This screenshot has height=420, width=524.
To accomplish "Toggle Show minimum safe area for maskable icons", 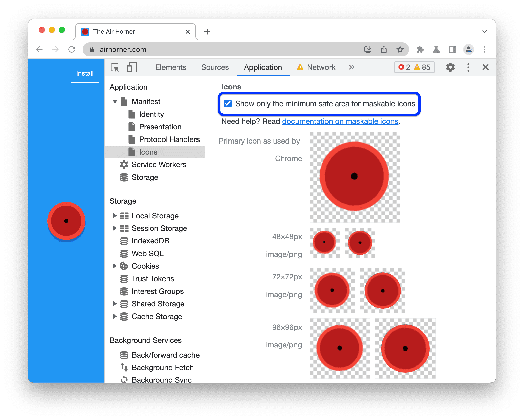I will (228, 103).
